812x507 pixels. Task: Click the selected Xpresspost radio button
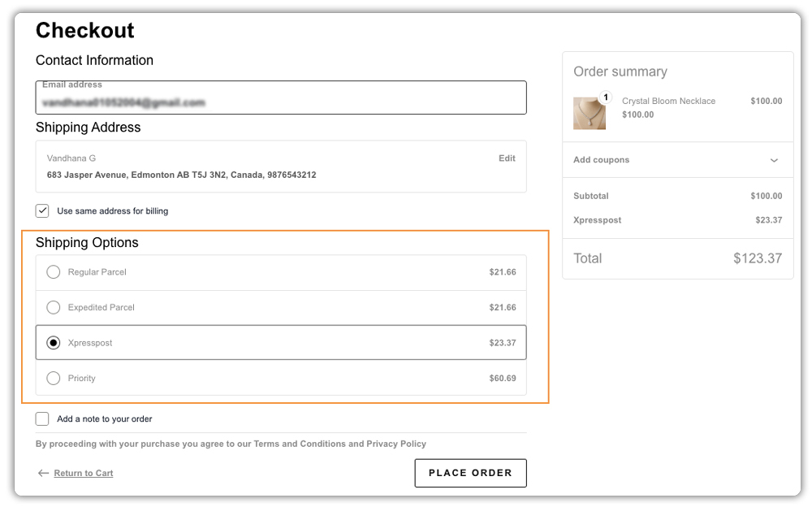[x=53, y=342]
